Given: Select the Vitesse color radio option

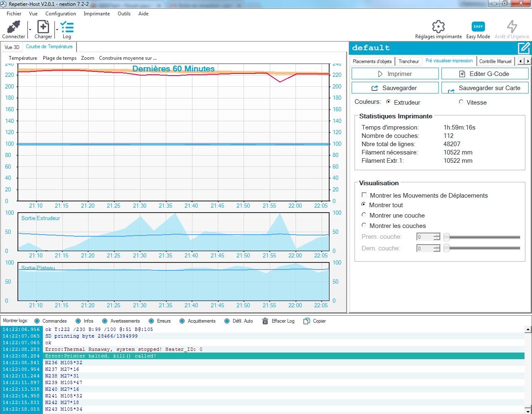Looking at the screenshot, I should click(x=461, y=102).
